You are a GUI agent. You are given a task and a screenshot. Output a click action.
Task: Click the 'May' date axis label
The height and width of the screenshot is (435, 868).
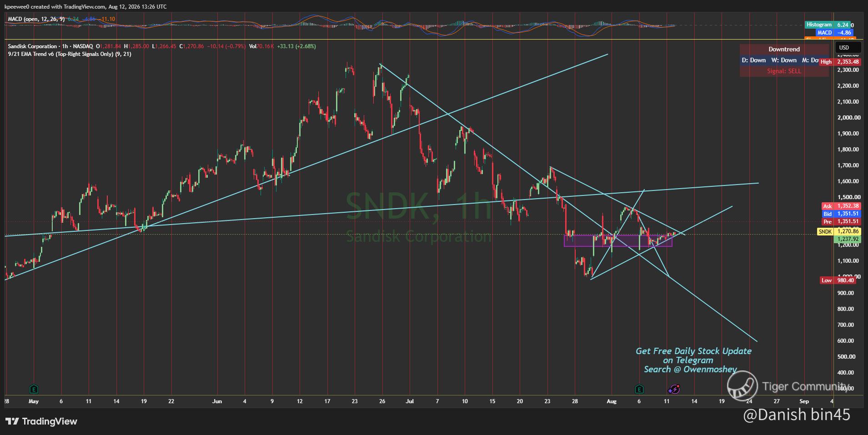tap(34, 401)
